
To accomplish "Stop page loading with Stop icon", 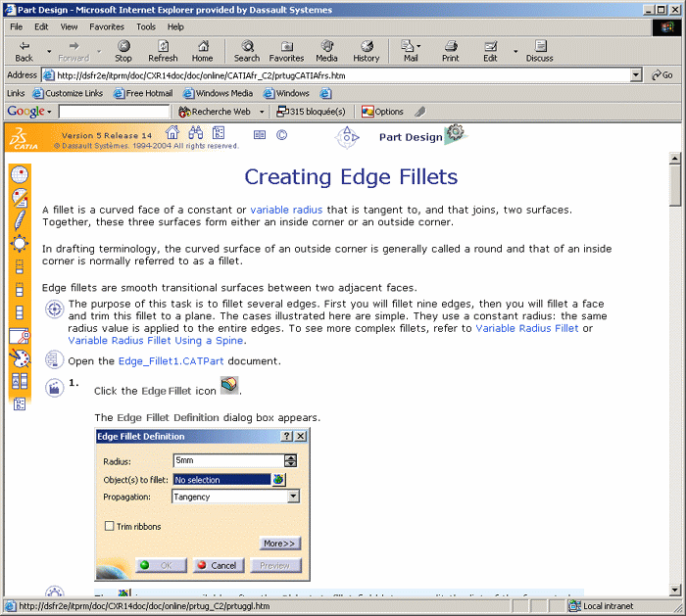I will click(x=123, y=51).
